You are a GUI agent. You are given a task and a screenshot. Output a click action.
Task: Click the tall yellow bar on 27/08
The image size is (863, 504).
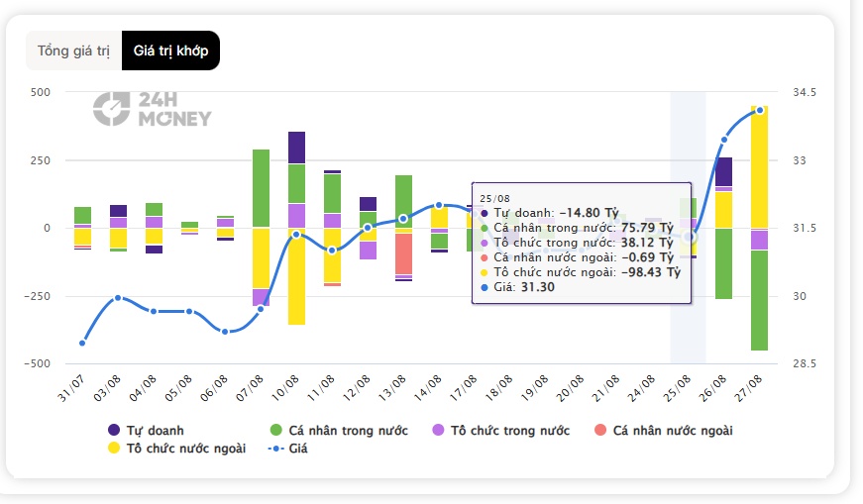(x=760, y=166)
